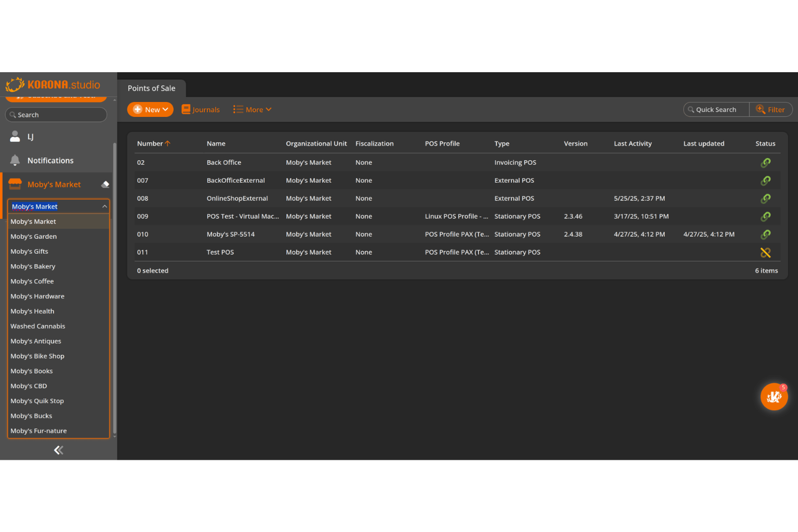This screenshot has height=532, width=798.
Task: Click the sort arrow next to Number
Action: point(168,143)
